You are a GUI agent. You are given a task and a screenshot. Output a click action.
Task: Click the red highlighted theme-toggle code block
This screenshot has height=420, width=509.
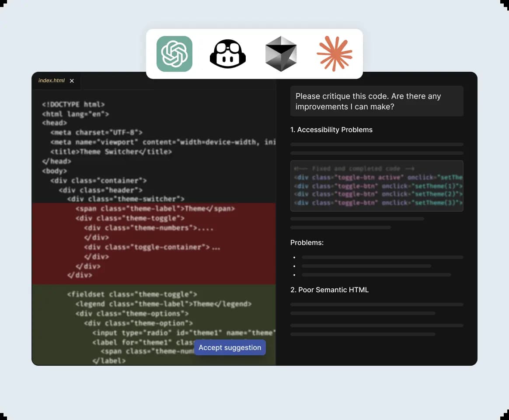click(153, 243)
